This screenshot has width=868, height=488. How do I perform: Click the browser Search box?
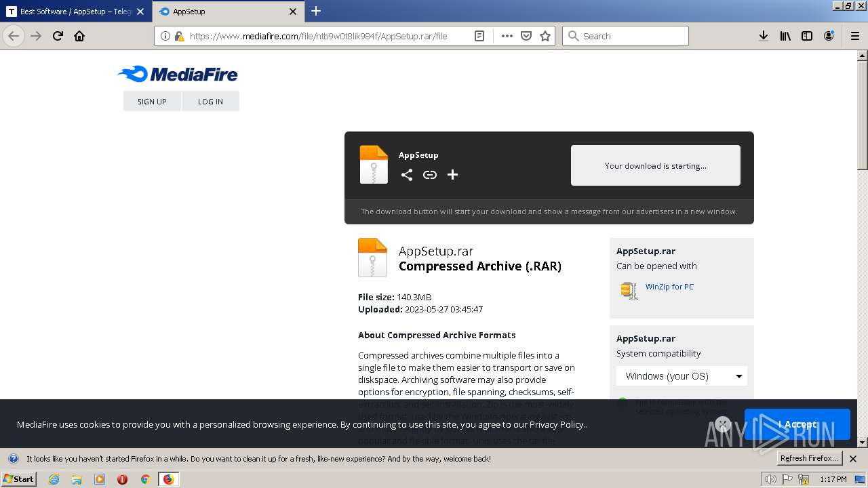pyautogui.click(x=625, y=36)
